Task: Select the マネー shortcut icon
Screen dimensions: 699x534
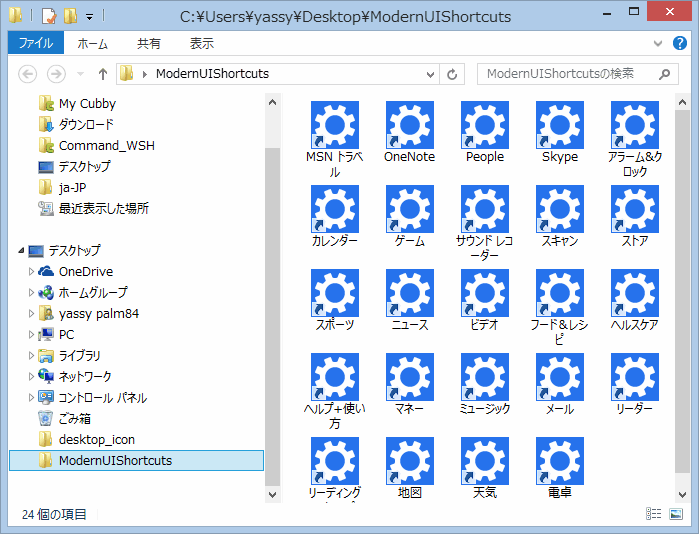Action: coord(410,377)
